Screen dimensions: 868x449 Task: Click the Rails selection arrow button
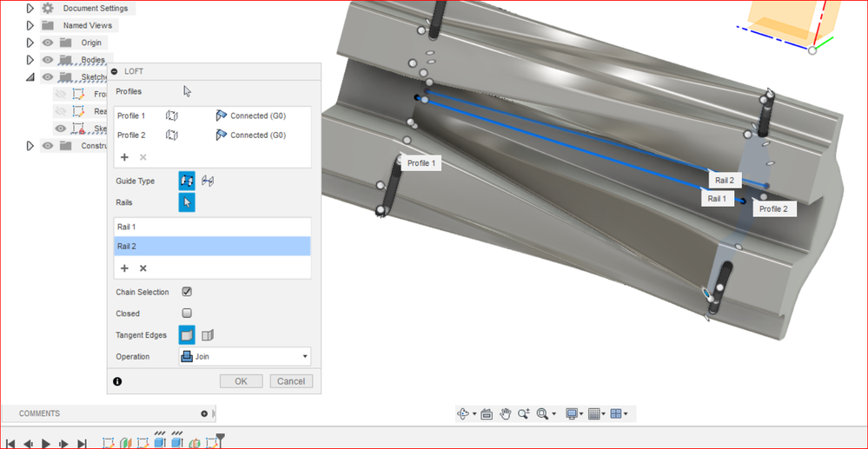[187, 202]
